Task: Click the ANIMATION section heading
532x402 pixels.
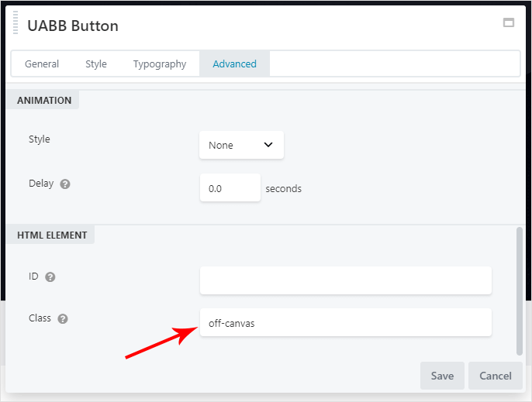Action: 44,101
